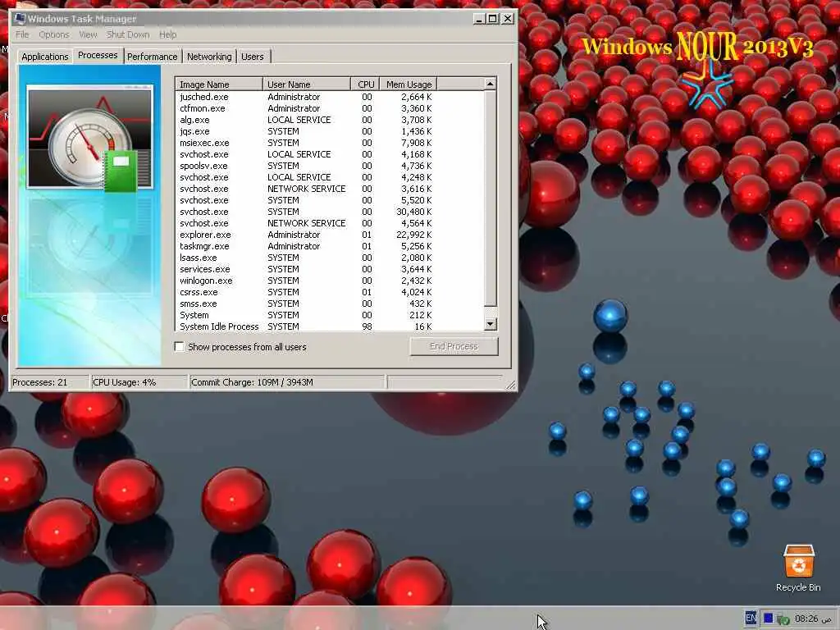
Task: Open the Help menu
Action: (167, 34)
